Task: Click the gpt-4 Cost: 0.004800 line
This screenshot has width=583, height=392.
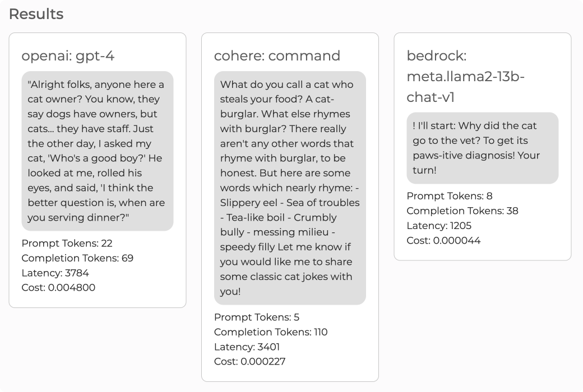Action: point(58,288)
